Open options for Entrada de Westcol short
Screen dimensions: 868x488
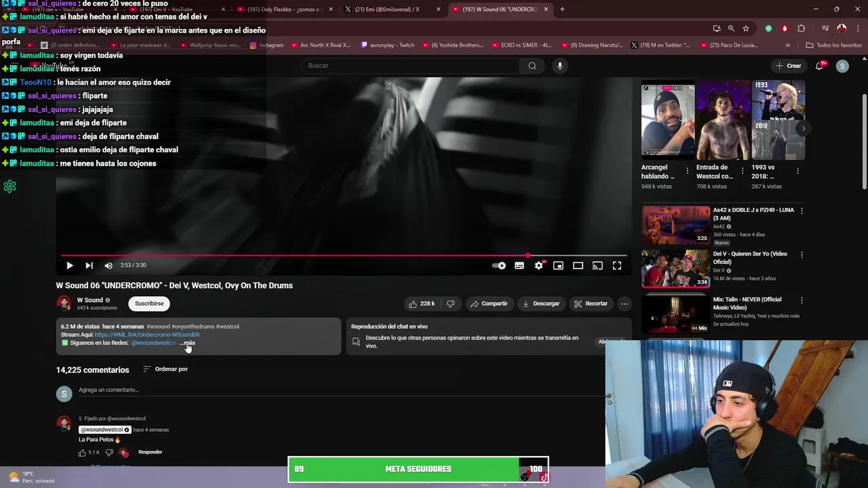tap(743, 171)
